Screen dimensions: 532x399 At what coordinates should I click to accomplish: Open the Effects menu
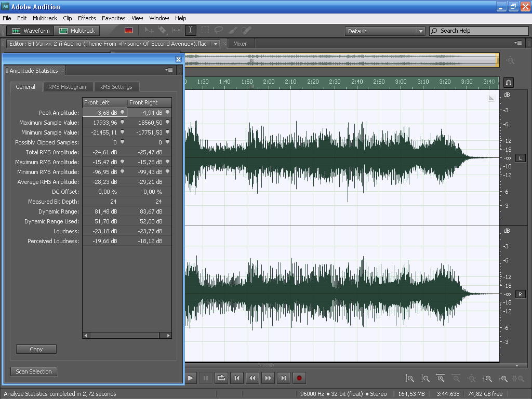tap(87, 18)
